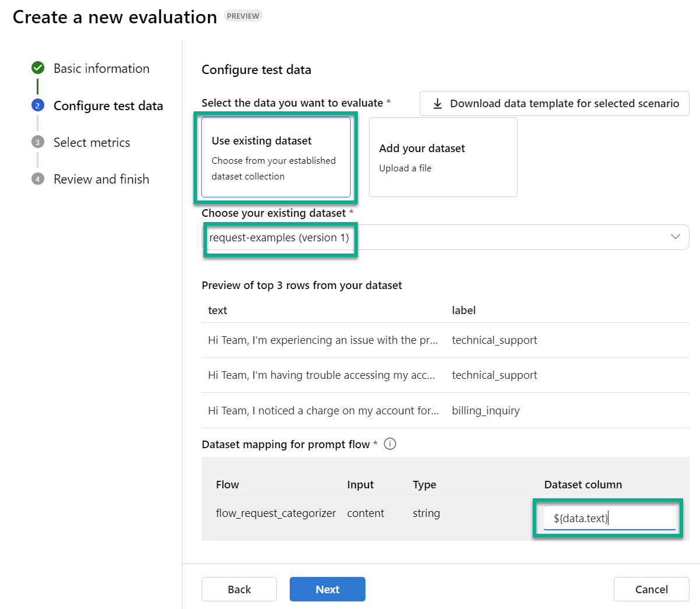Click the dataset mapping info icon

[390, 444]
